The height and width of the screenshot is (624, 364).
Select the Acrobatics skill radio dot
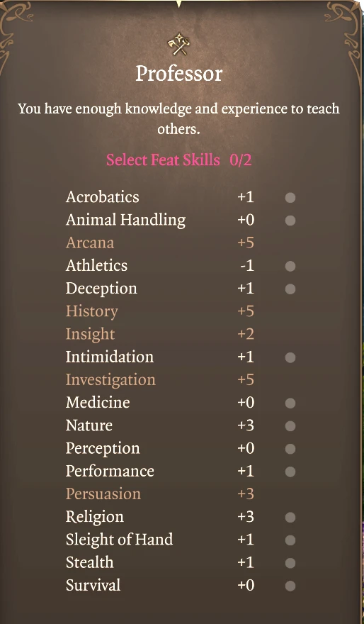pos(290,197)
